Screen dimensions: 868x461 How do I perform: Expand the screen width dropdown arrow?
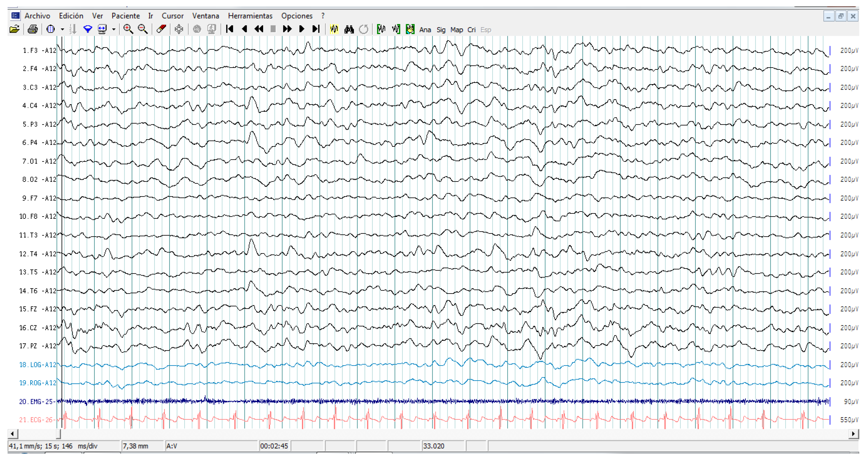click(x=114, y=30)
